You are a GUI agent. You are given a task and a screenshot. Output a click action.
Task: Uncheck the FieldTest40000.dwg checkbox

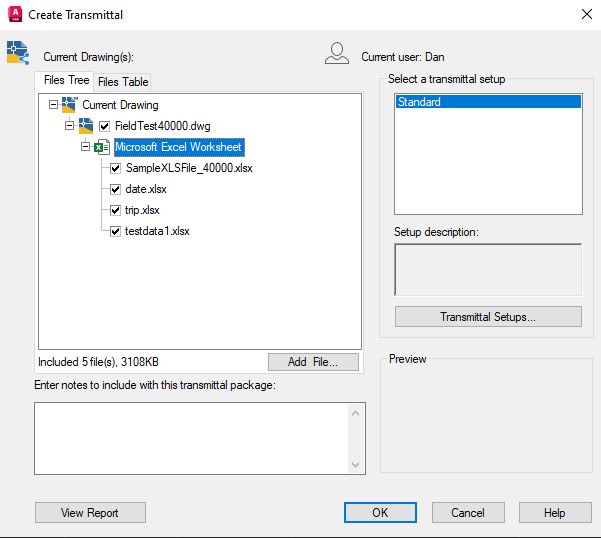pos(104,126)
